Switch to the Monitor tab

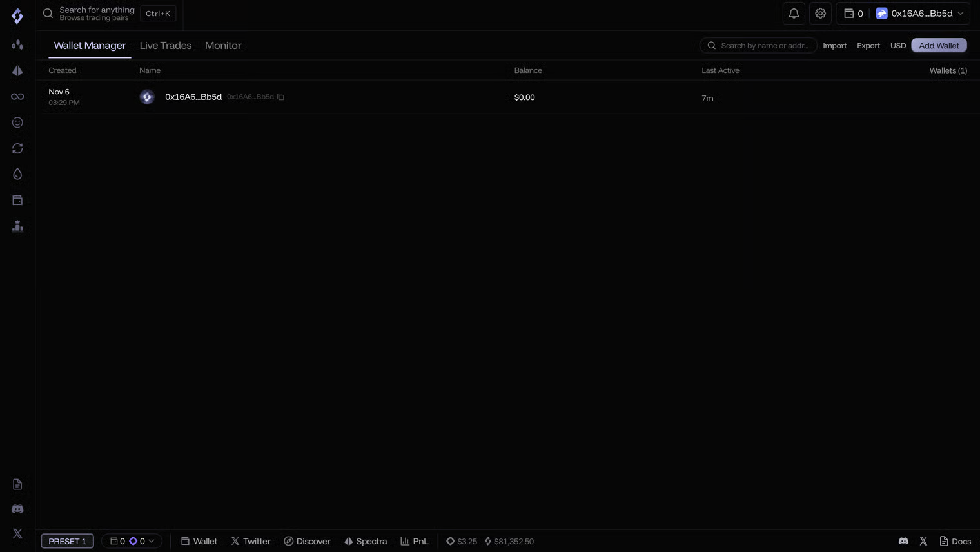click(x=223, y=46)
